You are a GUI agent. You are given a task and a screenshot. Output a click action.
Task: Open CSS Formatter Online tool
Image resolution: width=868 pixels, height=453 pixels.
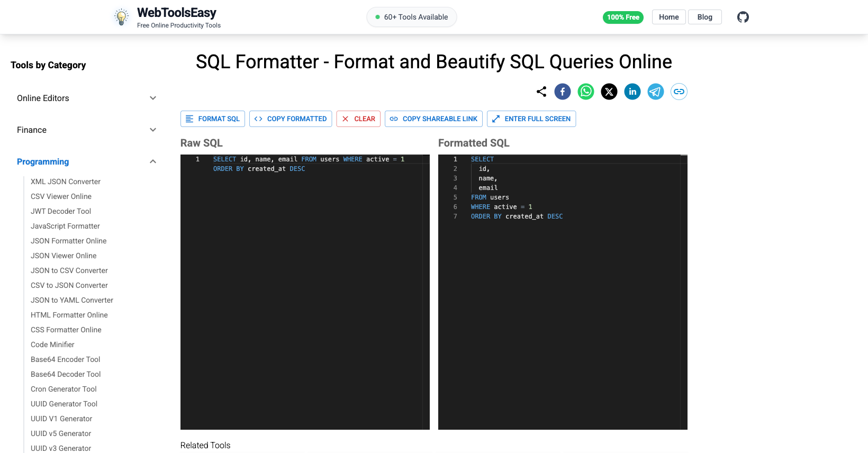click(66, 330)
